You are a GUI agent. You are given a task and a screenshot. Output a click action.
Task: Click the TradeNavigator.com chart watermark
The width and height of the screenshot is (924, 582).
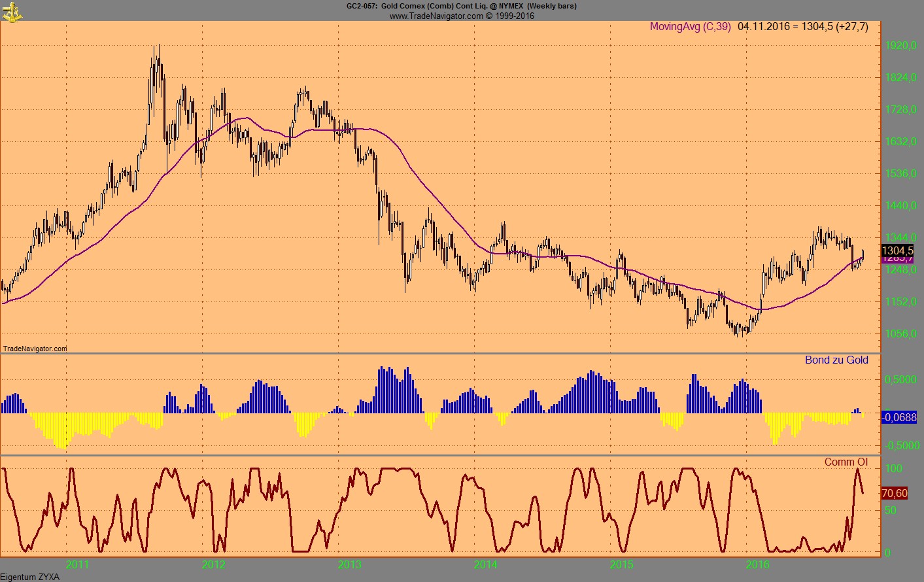point(34,349)
